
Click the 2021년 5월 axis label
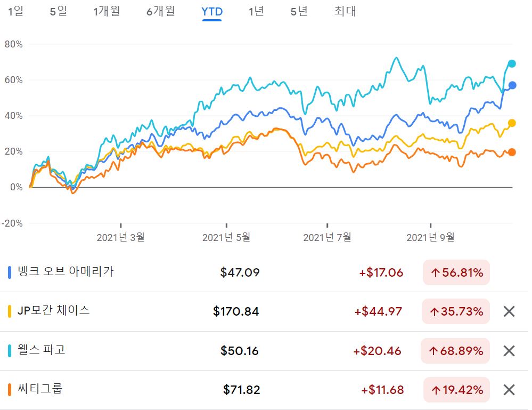[226, 237]
